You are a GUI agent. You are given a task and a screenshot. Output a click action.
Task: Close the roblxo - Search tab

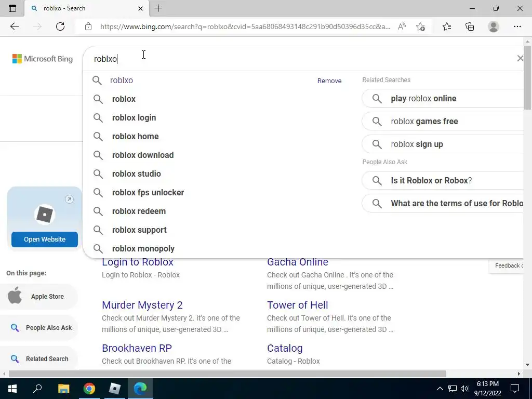(x=140, y=8)
